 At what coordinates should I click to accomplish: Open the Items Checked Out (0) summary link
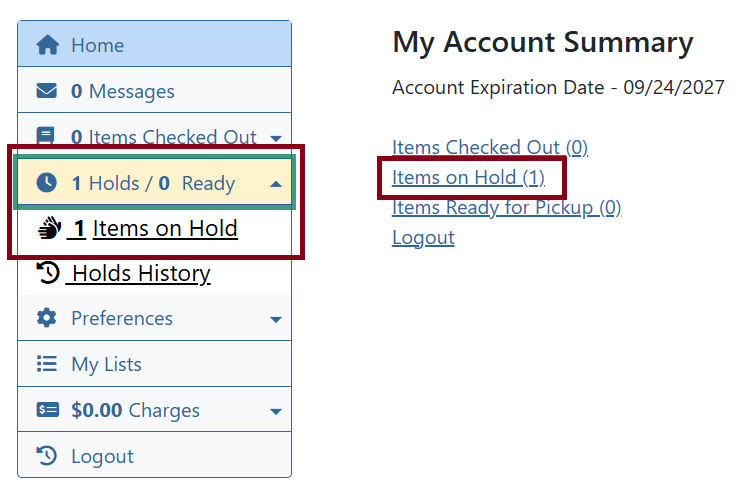(x=490, y=147)
